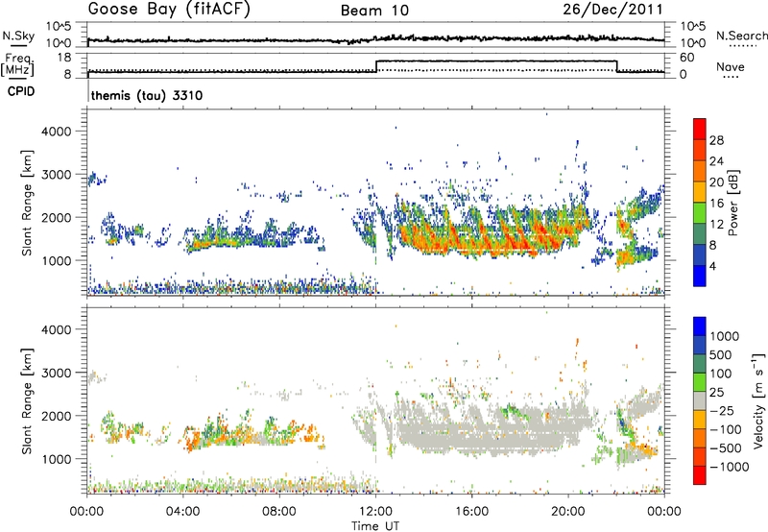This screenshot has height=532, width=768.
Task: Click "2000" on the velocity panel range axis
Action: pyautogui.click(x=56, y=416)
